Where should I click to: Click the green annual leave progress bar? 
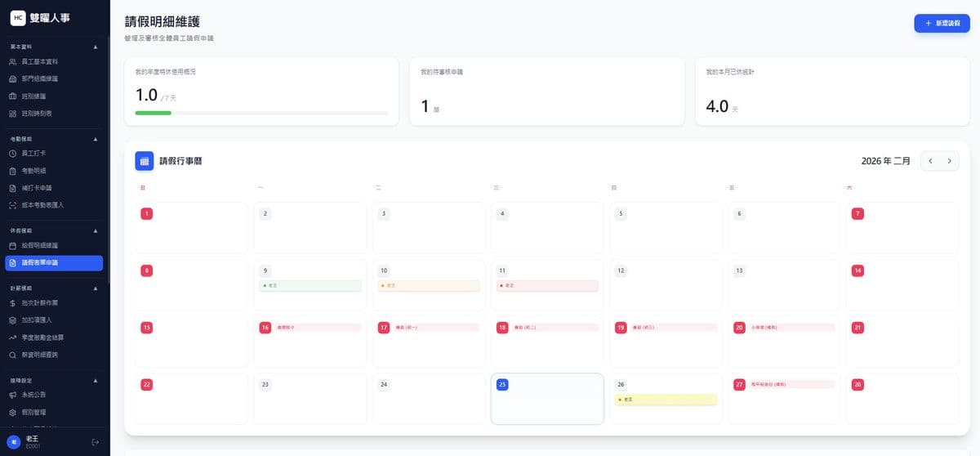click(x=154, y=113)
